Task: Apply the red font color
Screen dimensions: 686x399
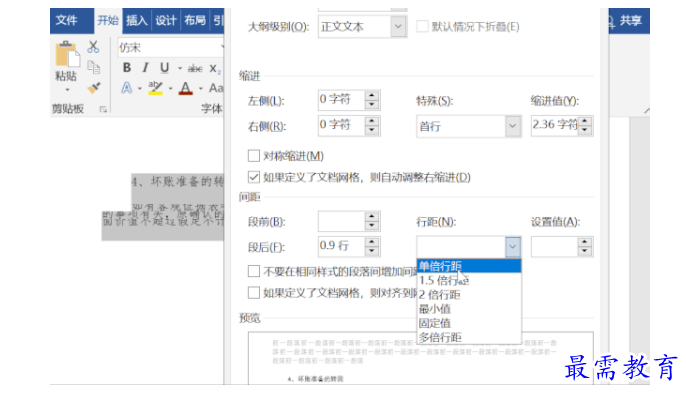Action: [x=186, y=88]
